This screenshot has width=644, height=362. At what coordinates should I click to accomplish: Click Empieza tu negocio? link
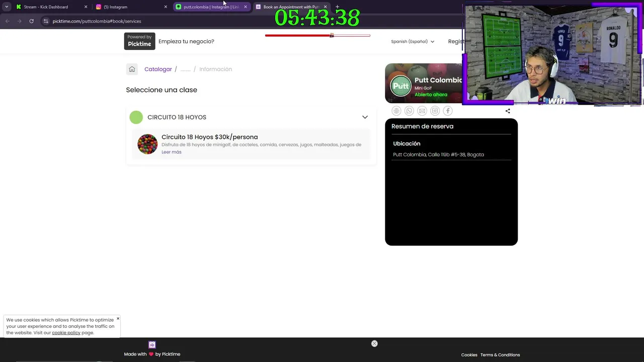[186, 41]
